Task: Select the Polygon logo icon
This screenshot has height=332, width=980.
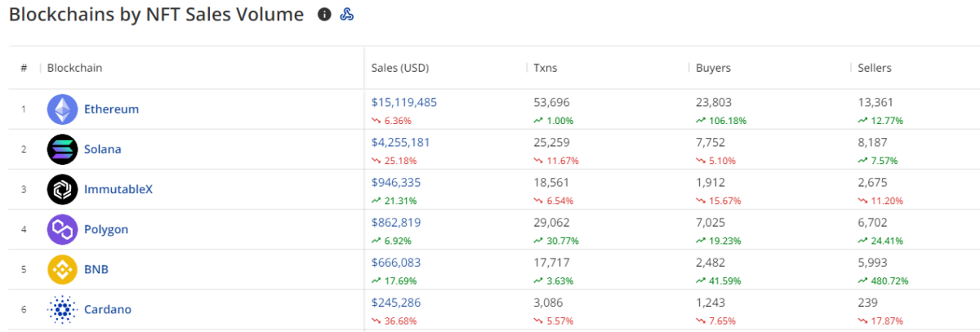Action: click(62, 229)
